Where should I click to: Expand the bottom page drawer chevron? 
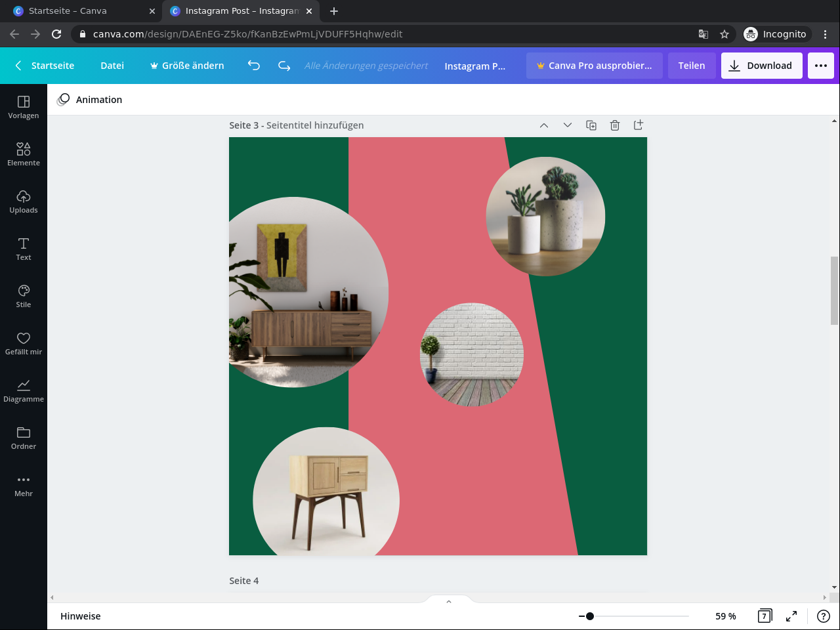point(449,602)
